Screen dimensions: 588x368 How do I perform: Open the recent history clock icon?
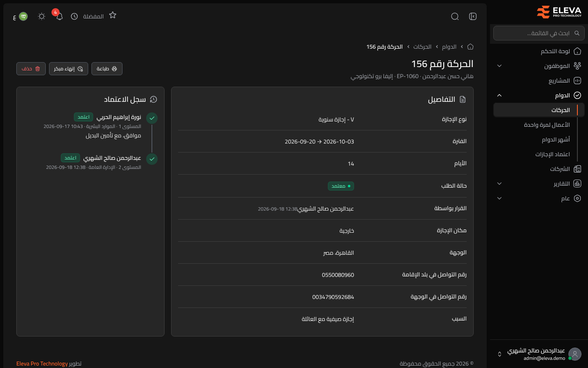[x=74, y=16]
